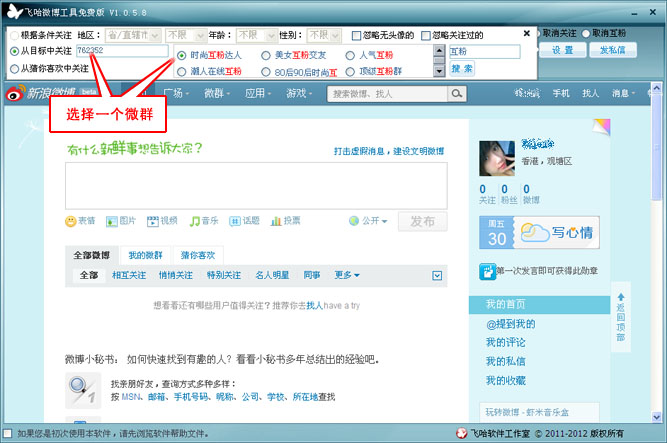The height and width of the screenshot is (443, 667).
Task: Click the Weibo post text area
Action: (x=256, y=186)
